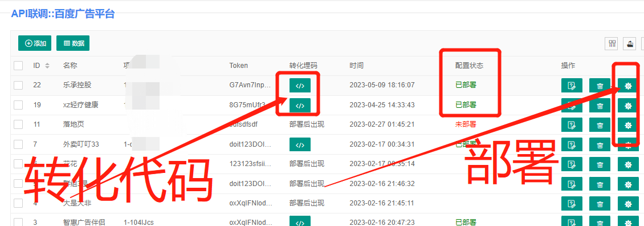Image resolution: width=644 pixels, height=226 pixels.
Task: Click the 时间 column header
Action: tap(356, 66)
